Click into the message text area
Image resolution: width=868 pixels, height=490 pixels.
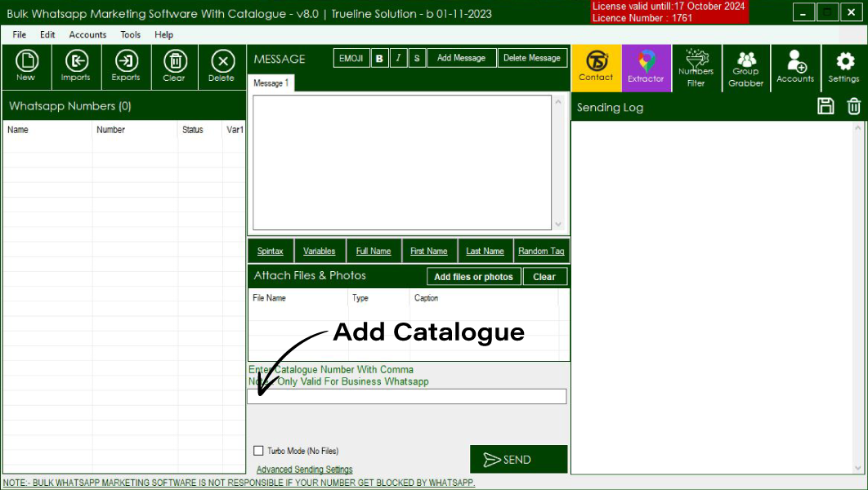[x=402, y=163]
